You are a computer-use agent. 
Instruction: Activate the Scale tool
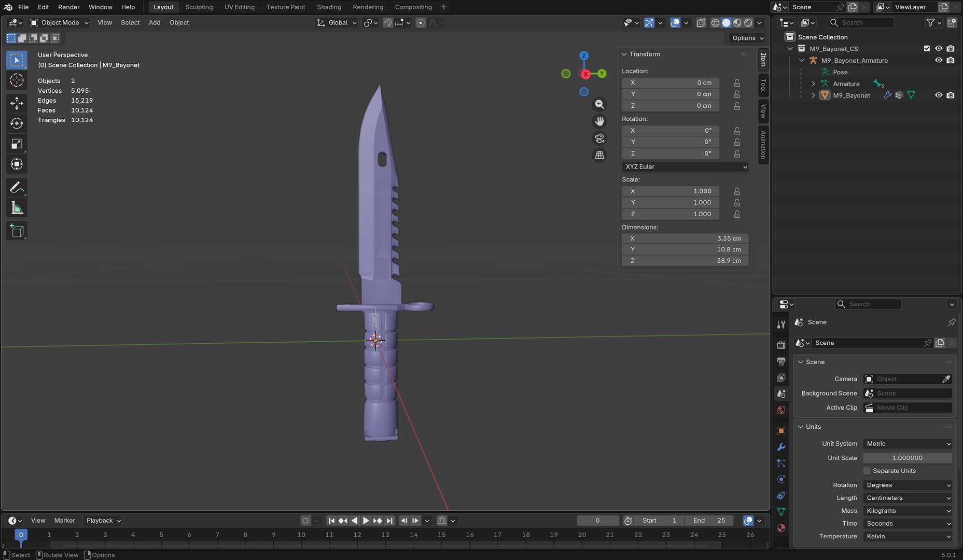(x=17, y=144)
